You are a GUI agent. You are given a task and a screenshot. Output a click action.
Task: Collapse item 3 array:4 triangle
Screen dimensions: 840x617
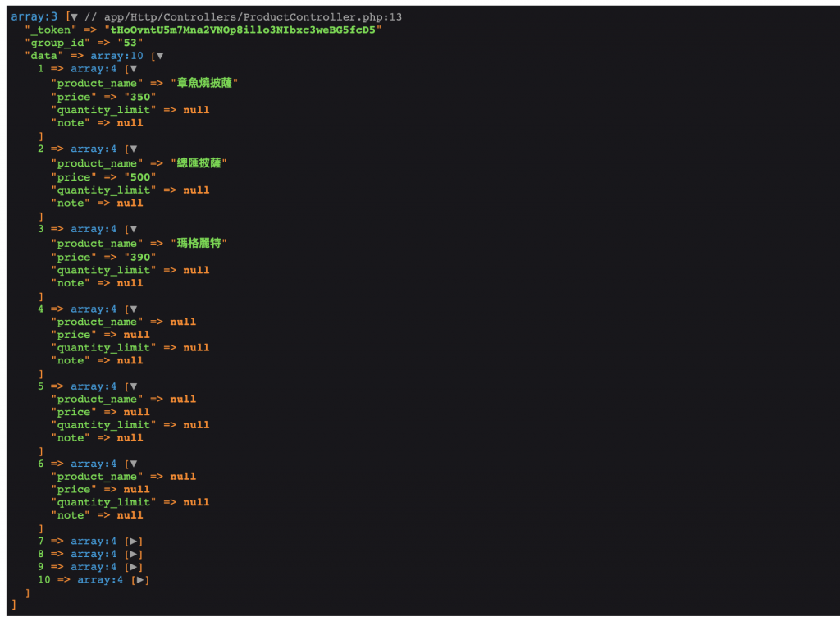coord(134,229)
